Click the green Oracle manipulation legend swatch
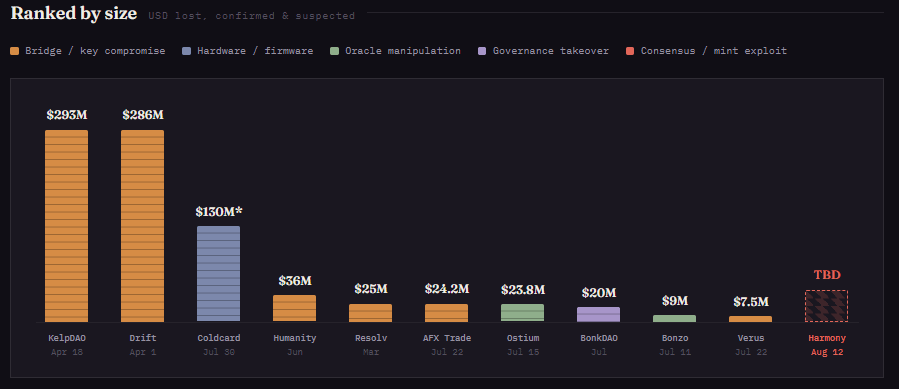 334,51
